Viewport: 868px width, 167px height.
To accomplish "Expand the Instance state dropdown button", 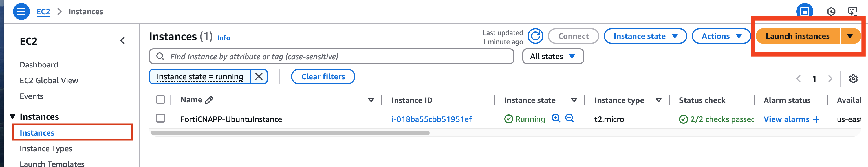I will coord(645,36).
